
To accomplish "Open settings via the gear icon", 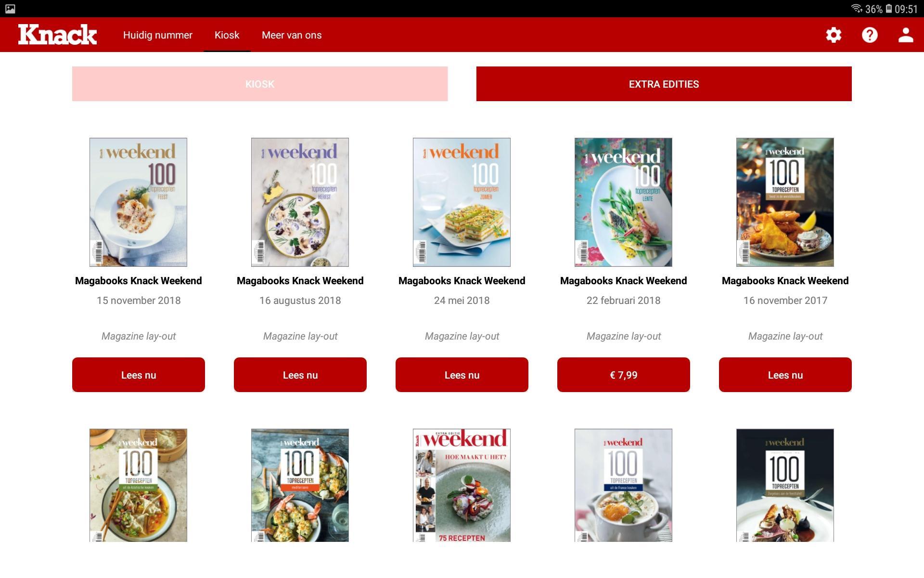I will coord(834,35).
